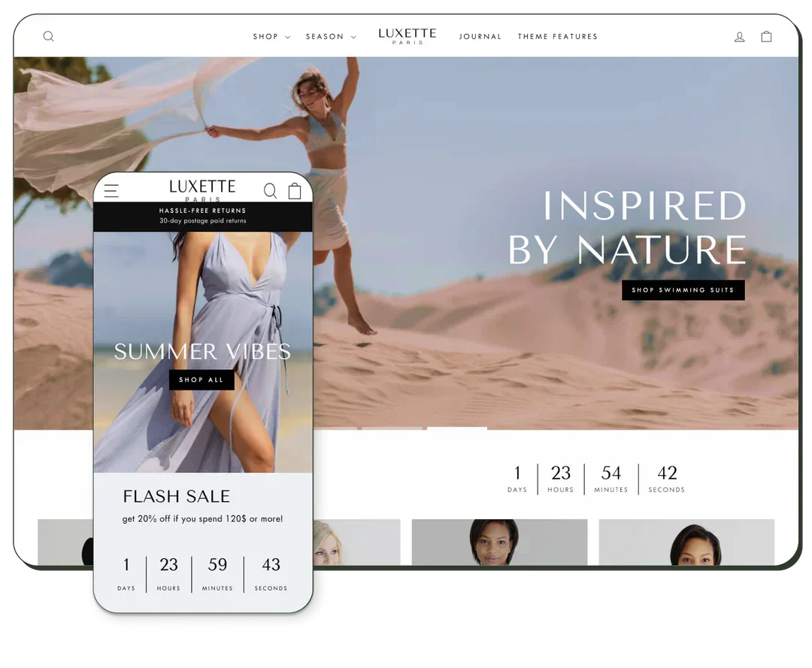Open the shopping cart icon in desktop header
This screenshot has width=812, height=668.
click(x=766, y=36)
